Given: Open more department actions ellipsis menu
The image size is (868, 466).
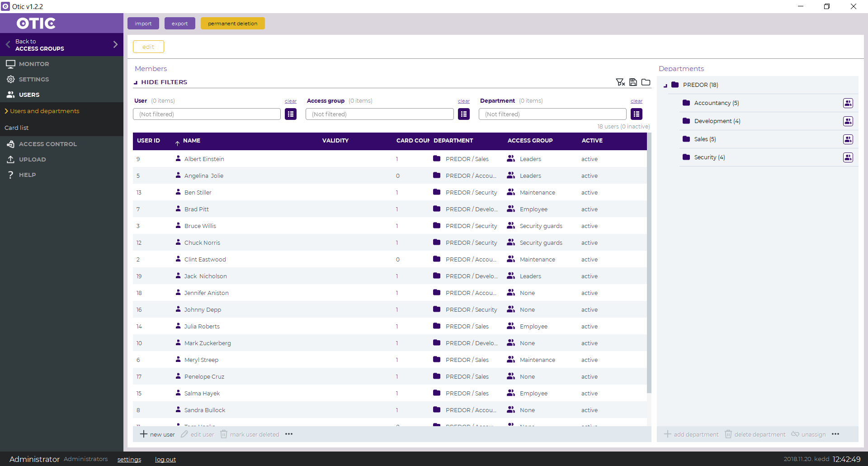Looking at the screenshot, I should pyautogui.click(x=835, y=434).
